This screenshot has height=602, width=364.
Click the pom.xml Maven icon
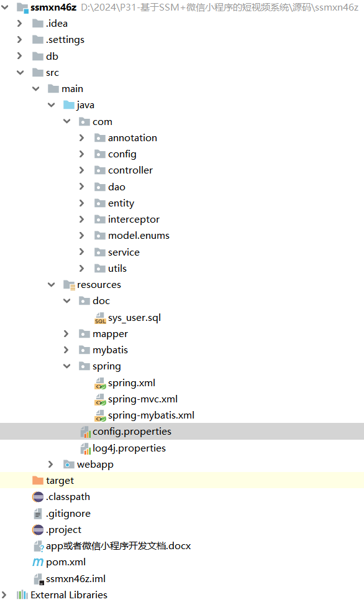[38, 562]
